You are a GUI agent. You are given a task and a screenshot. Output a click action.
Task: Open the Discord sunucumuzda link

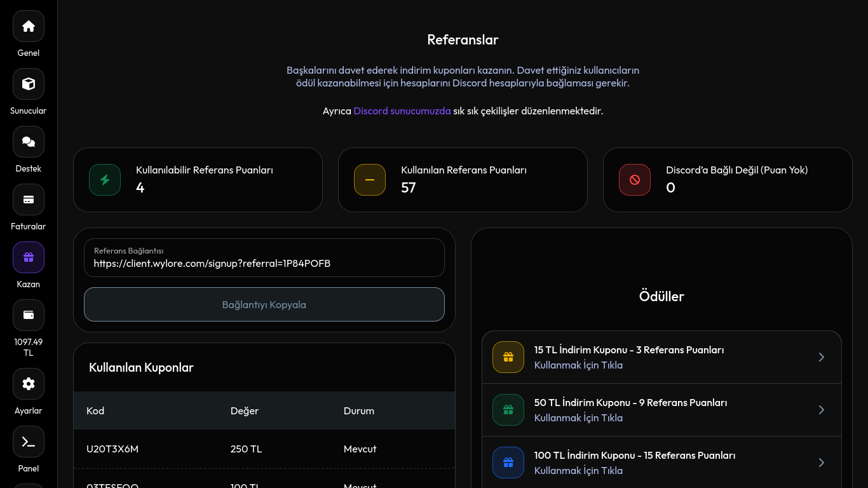402,111
